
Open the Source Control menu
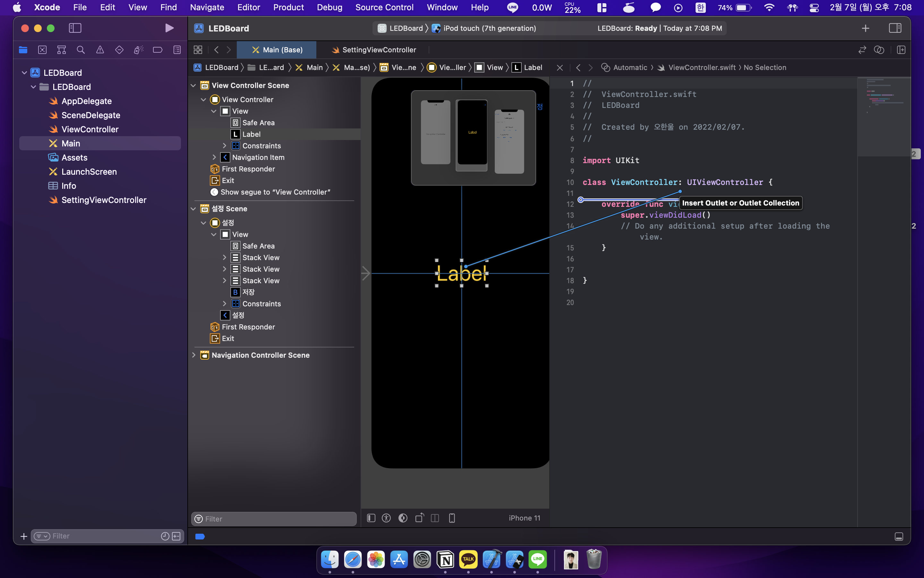pos(384,7)
